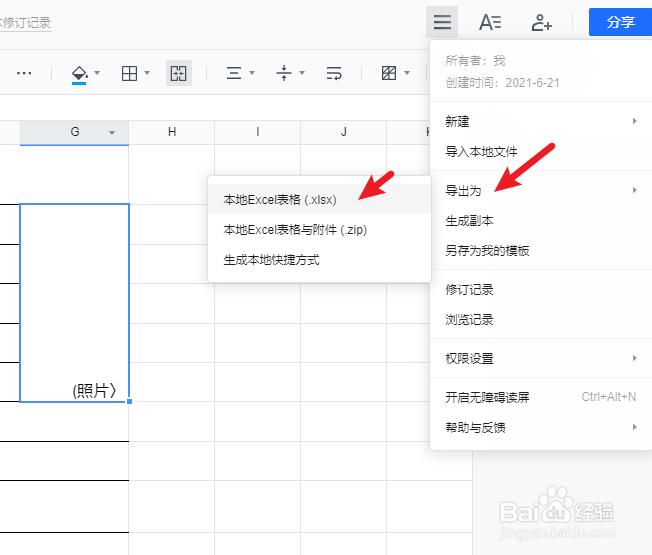This screenshot has width=652, height=555.
Task: Open the text format A icon
Action: (x=490, y=22)
